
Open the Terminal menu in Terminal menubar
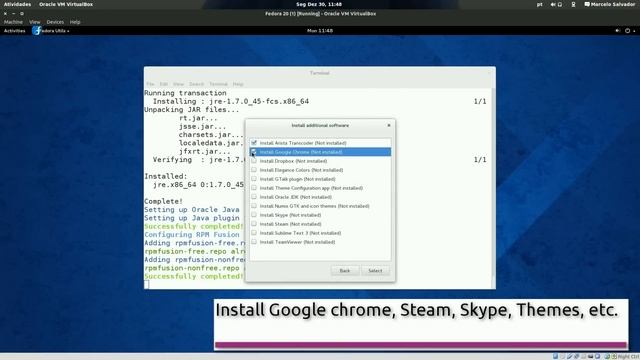click(218, 84)
